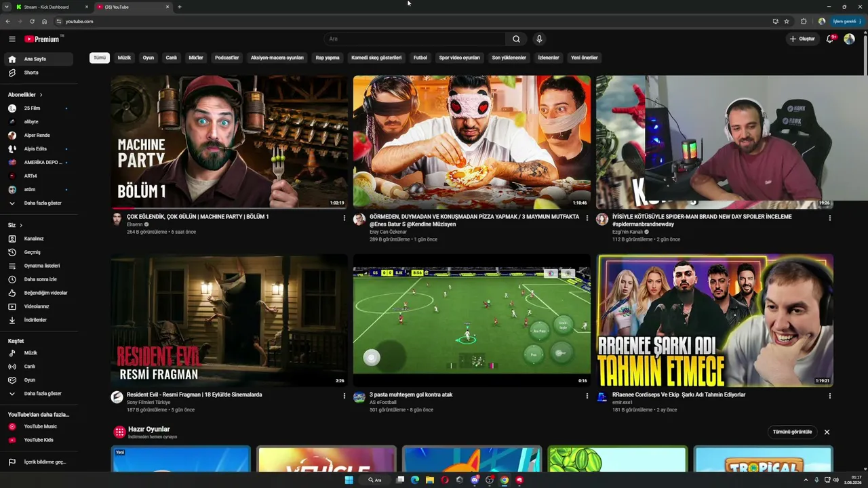This screenshot has height=488, width=868.
Task: Select the Podcast'ler filter chip
Action: pyautogui.click(x=227, y=58)
